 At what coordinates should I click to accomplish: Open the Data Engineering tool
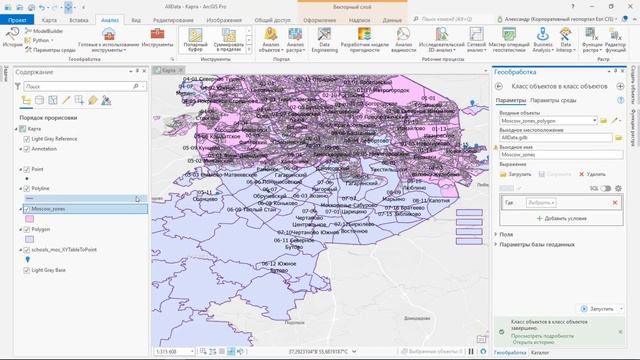coord(324,40)
